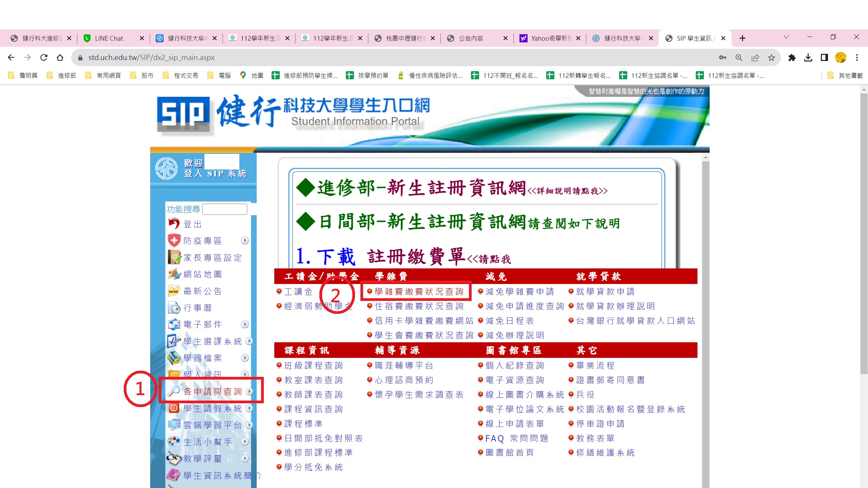Bookmark this page with the star icon
The height and width of the screenshot is (488, 868).
[771, 58]
